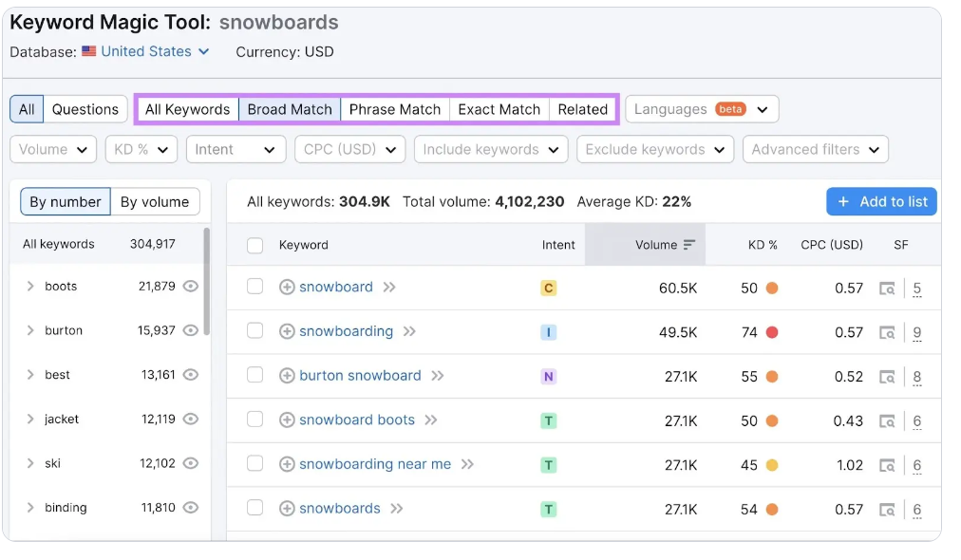Screen dimensions: 961x560
Task: Click double-arrow icon next to burton snowboard
Action: pyautogui.click(x=437, y=376)
